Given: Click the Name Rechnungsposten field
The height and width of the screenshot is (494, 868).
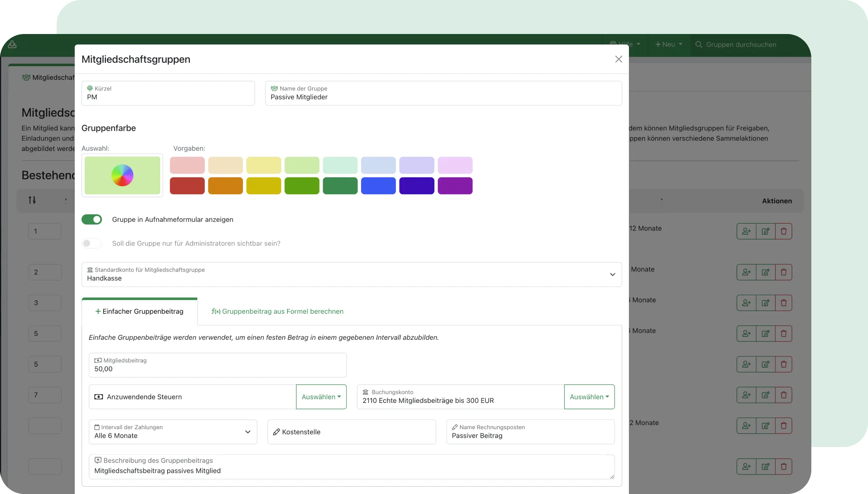Looking at the screenshot, I should click(x=530, y=432).
